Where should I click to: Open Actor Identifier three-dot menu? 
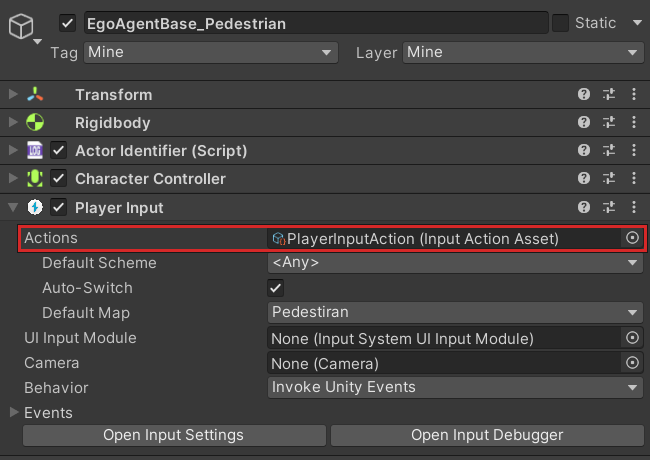[x=634, y=150]
